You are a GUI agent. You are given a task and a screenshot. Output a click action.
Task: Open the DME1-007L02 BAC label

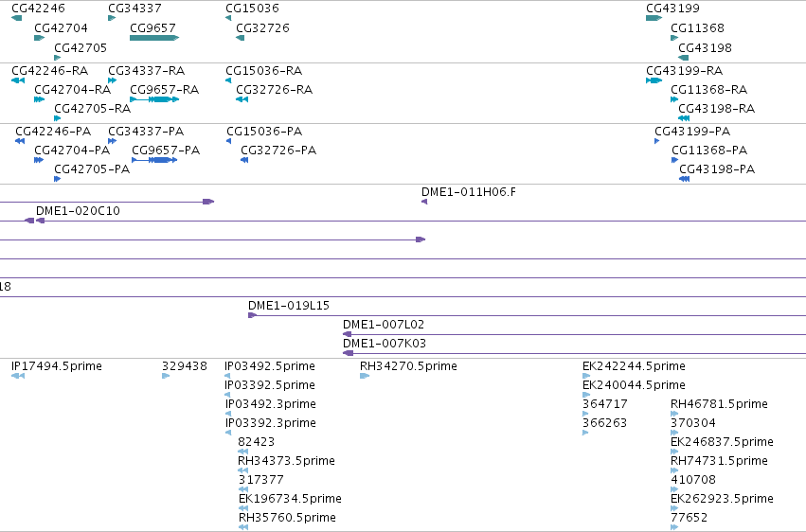[384, 324]
